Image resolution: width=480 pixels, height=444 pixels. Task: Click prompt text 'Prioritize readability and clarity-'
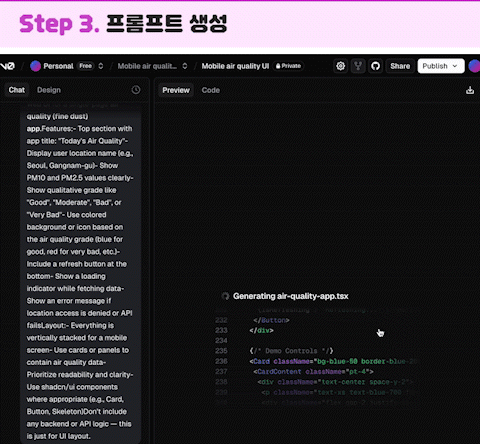[x=80, y=375]
